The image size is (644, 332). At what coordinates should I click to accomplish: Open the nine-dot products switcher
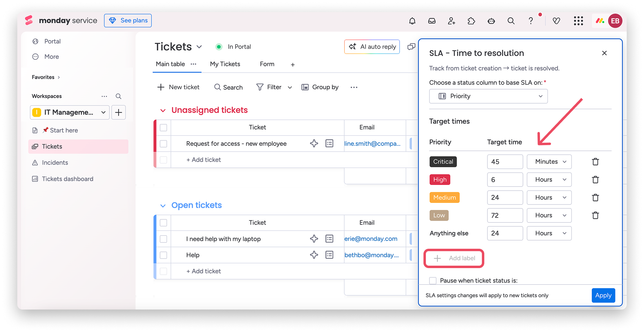pyautogui.click(x=578, y=21)
